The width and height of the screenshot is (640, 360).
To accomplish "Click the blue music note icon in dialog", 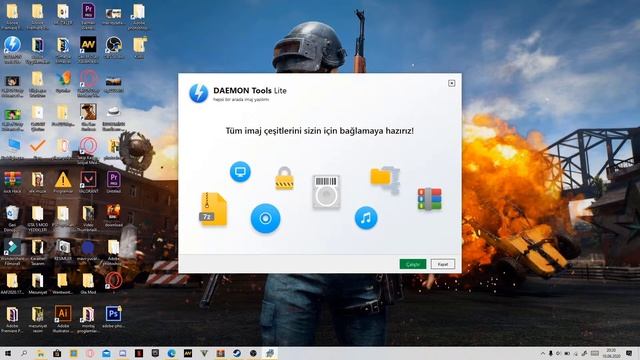I will pyautogui.click(x=366, y=218).
